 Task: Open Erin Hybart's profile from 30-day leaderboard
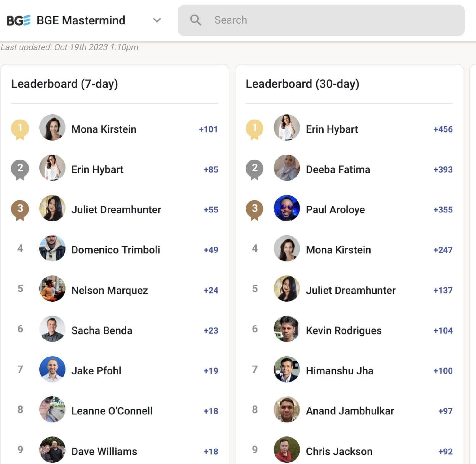[x=332, y=129]
